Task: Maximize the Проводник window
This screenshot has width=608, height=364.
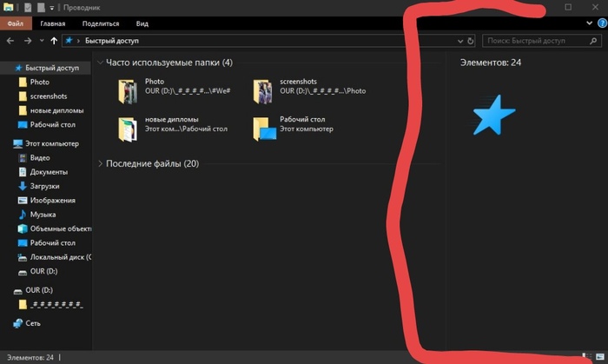Action: 568,7
